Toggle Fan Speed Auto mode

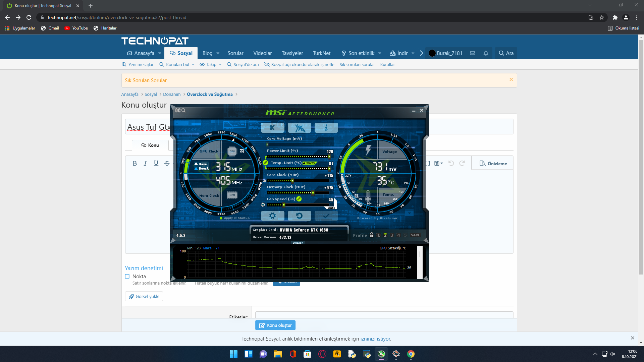click(331, 208)
